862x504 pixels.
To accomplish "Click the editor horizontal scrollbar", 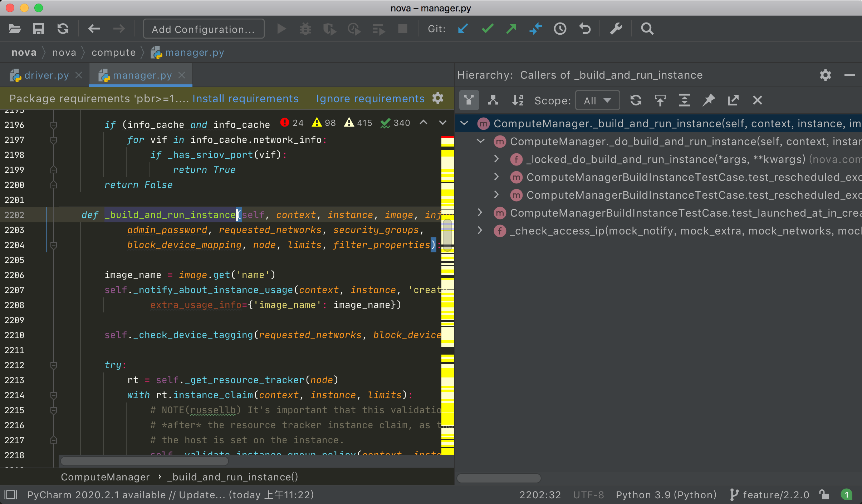I will coord(145,461).
